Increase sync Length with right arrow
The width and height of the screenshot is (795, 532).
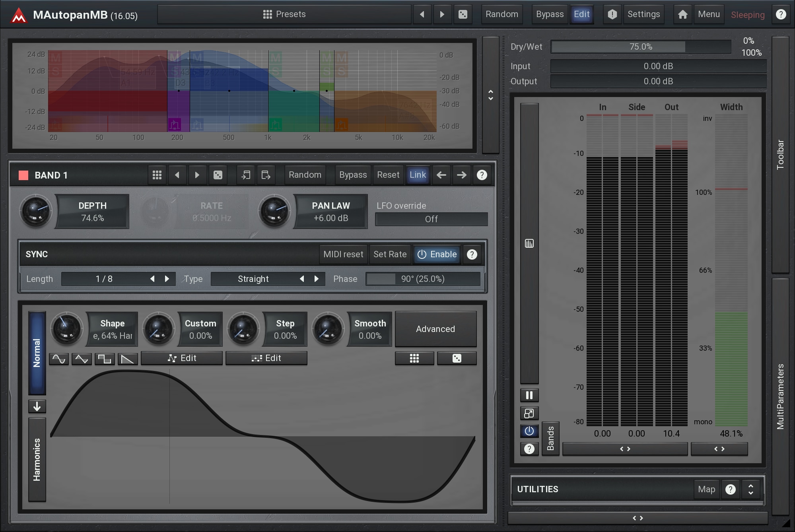pyautogui.click(x=167, y=279)
